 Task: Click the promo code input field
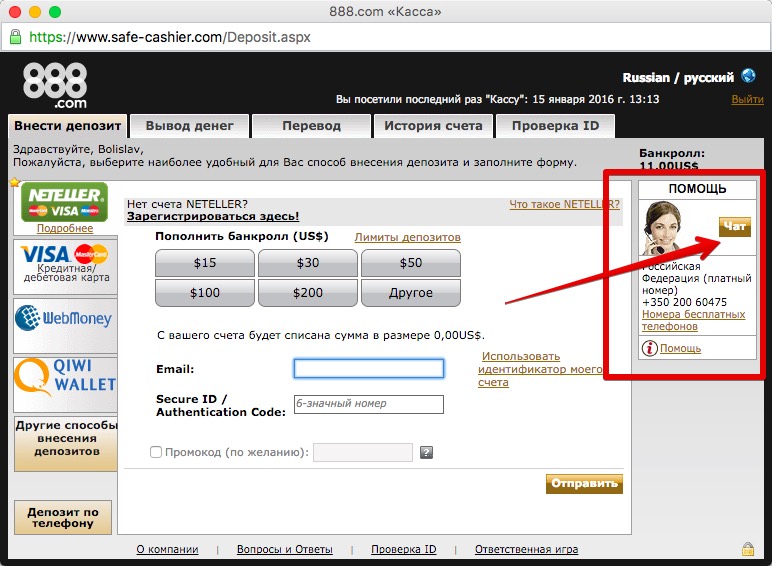(363, 452)
